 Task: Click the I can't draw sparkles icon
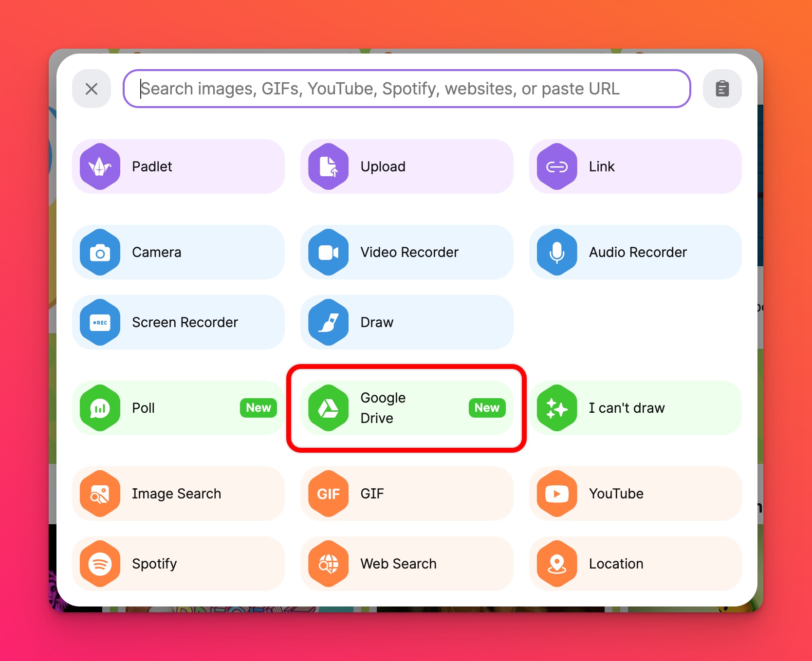click(557, 408)
